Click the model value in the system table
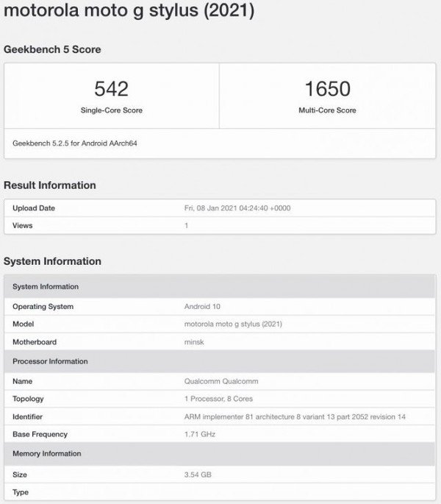Screen dimensions: 441x504 tap(233, 324)
